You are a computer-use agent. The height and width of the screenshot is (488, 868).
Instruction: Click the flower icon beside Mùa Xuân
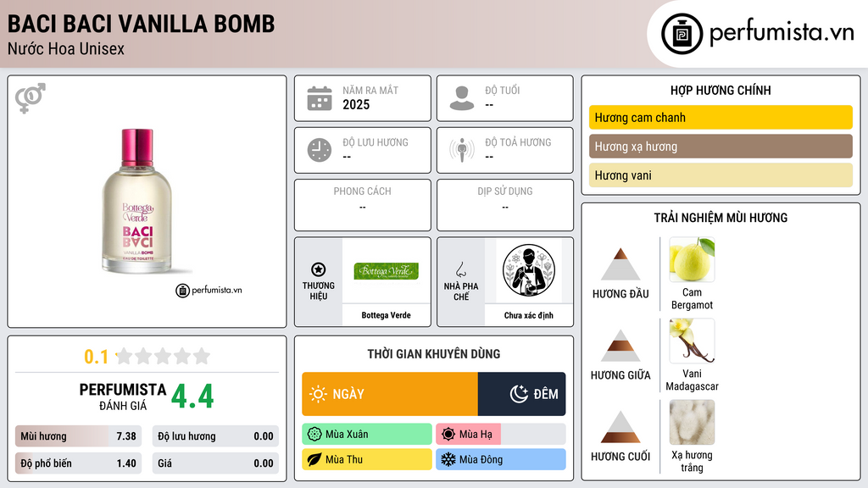click(x=314, y=435)
